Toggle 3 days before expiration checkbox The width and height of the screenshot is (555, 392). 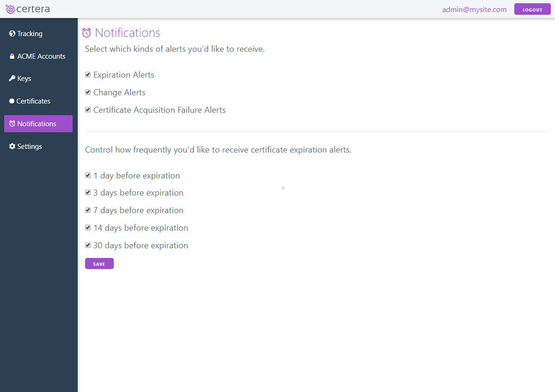[88, 192]
